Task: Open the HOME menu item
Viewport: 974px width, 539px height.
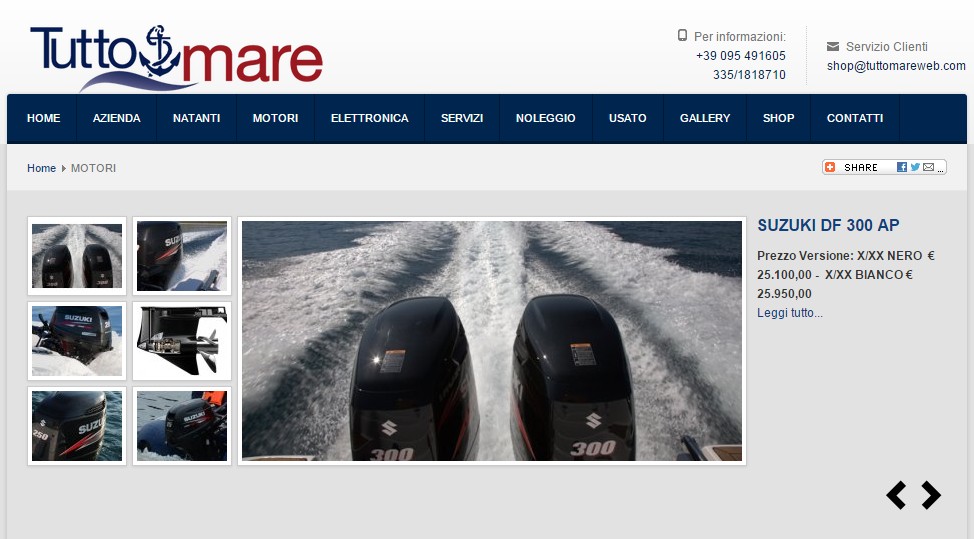Action: [43, 118]
